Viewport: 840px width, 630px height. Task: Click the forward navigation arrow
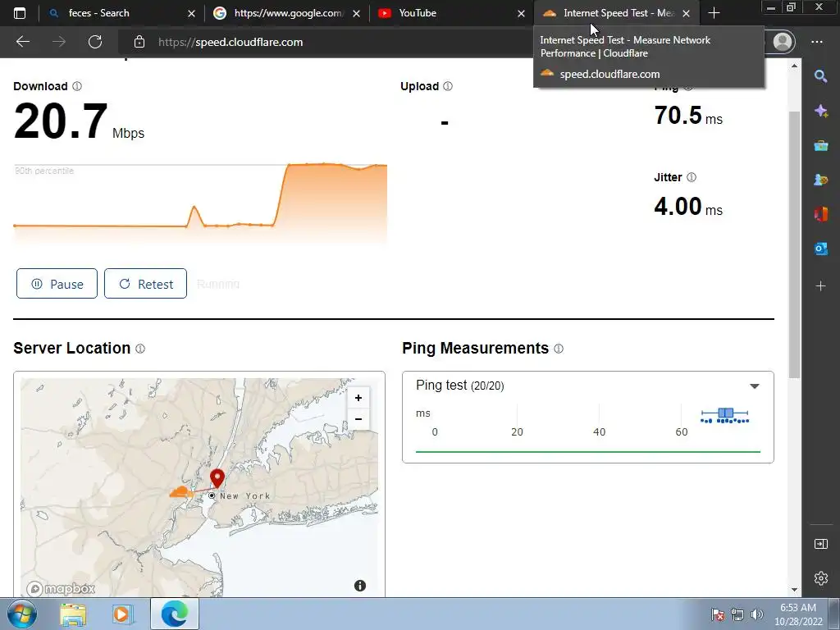(59, 42)
